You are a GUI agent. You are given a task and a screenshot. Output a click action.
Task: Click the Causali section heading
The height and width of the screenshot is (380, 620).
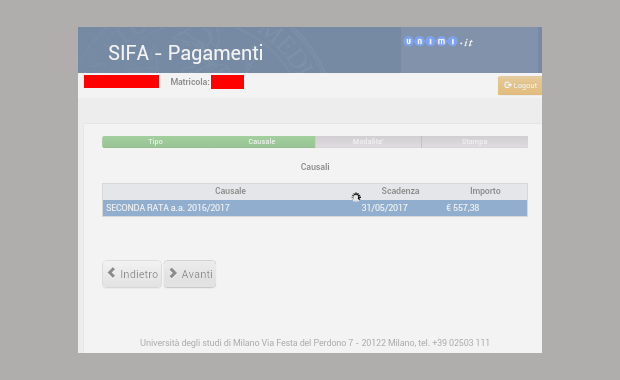315,167
